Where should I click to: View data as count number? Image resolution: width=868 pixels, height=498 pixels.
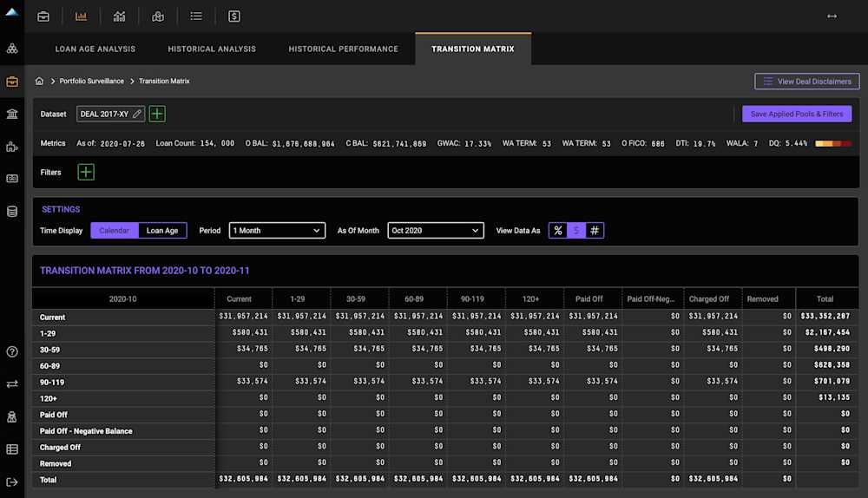tap(595, 231)
